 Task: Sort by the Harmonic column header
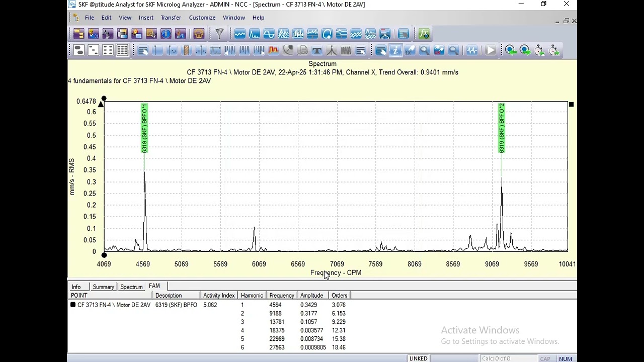coord(252,296)
